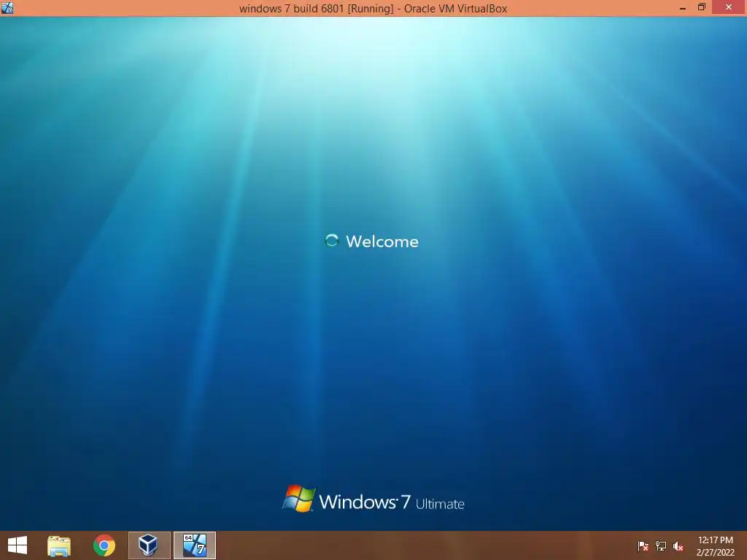Click the muted volume tray icon
This screenshot has width=747, height=560.
click(678, 546)
